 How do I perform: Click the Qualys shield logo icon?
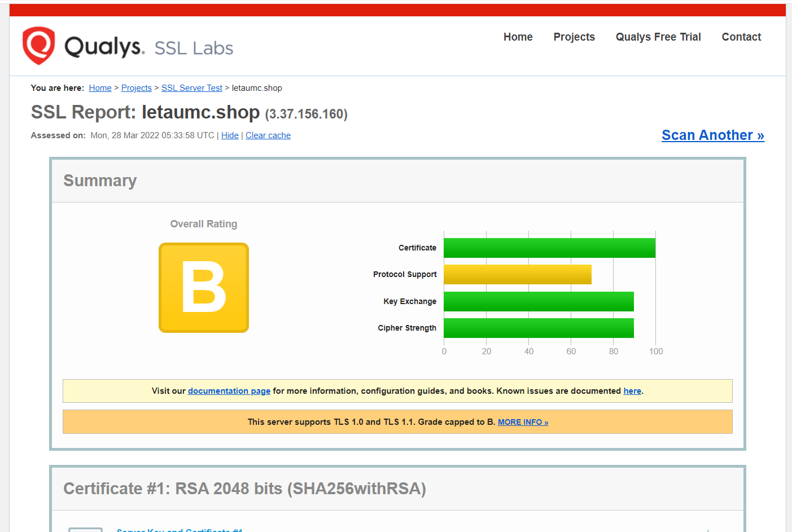point(38,46)
